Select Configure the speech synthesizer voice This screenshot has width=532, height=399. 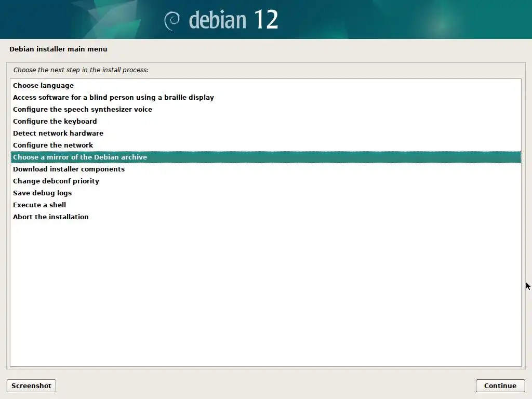coord(265,109)
